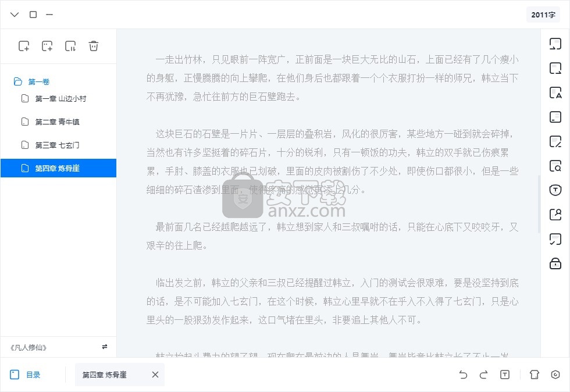The image size is (570, 392).
Task: Click the paragraph starting 这块巨石的石壁
Action: [333, 162]
